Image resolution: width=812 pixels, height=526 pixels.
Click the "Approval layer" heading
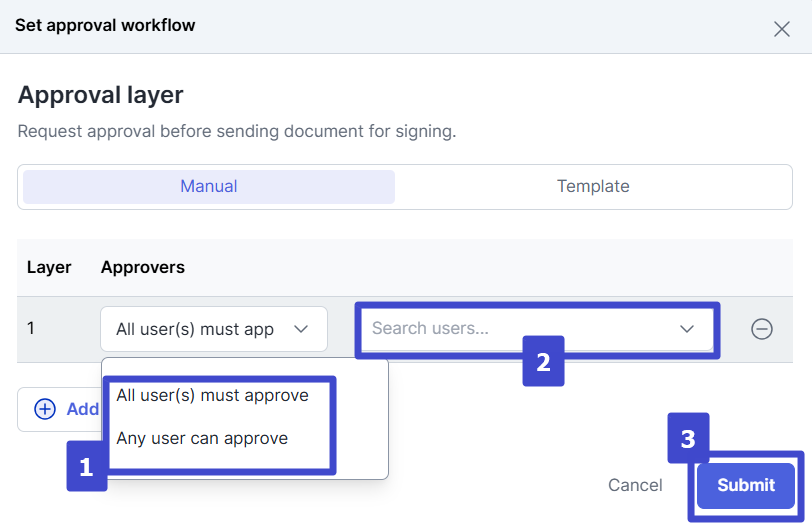pyautogui.click(x=101, y=95)
